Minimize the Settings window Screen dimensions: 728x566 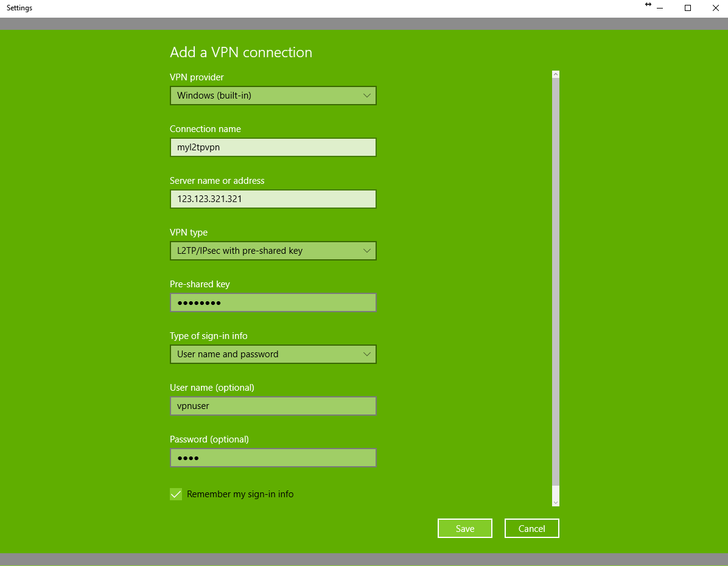click(x=660, y=8)
